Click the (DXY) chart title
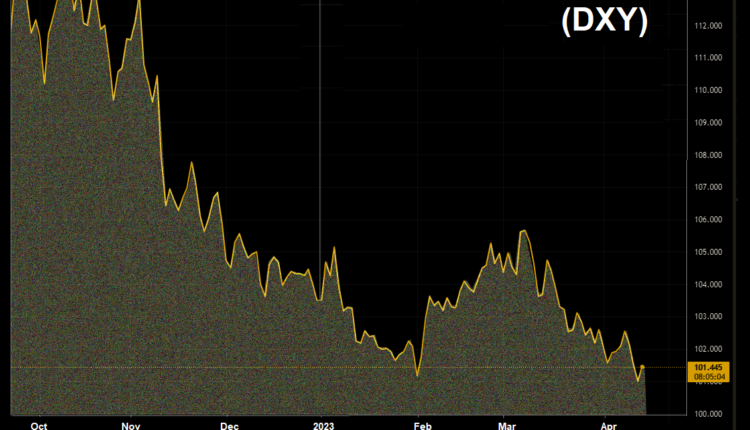Screen dimensions: 750x430 [x=603, y=21]
